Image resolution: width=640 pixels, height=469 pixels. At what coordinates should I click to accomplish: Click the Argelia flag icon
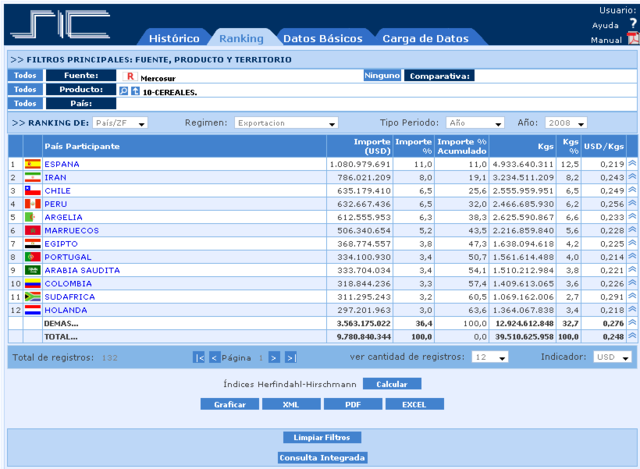pyautogui.click(x=33, y=217)
